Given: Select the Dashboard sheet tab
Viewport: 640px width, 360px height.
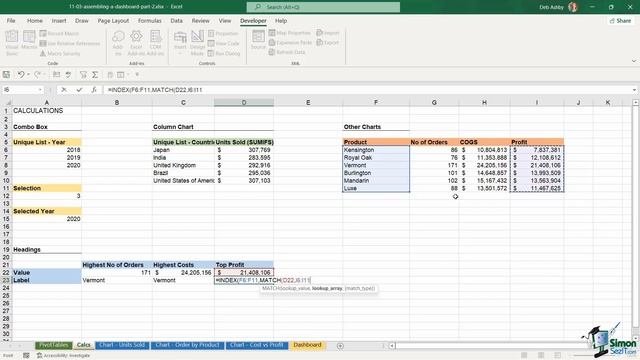Looking at the screenshot, I should coord(307,345).
